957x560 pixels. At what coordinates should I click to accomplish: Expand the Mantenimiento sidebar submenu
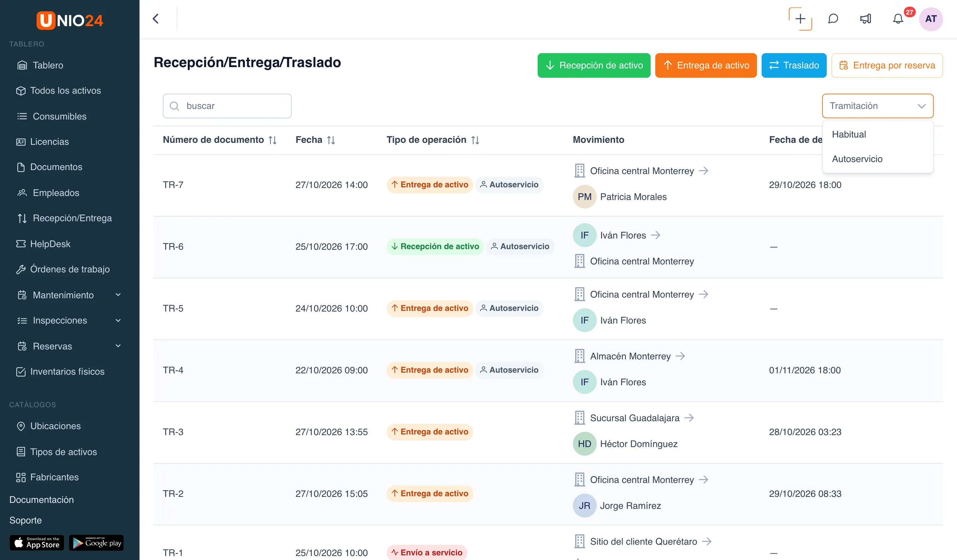click(x=118, y=295)
